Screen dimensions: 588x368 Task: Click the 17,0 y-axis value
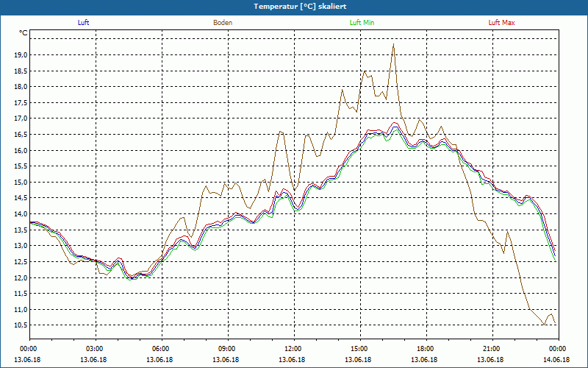click(x=21, y=118)
